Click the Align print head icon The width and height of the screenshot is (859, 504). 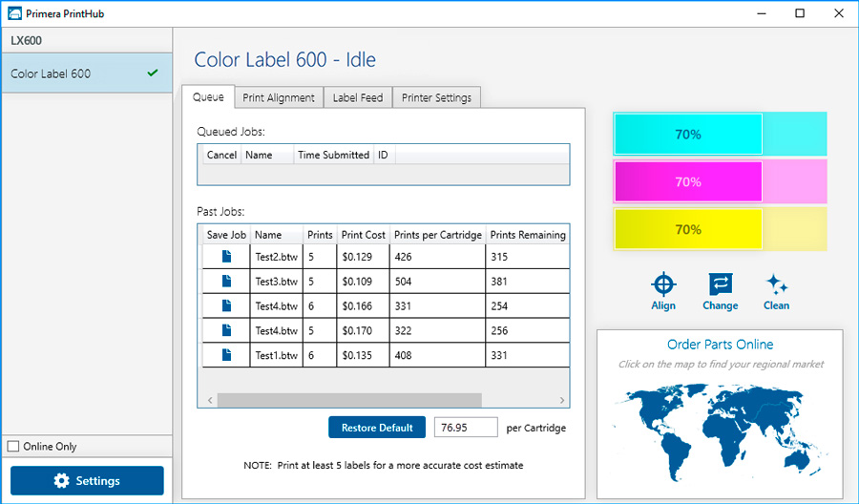pyautogui.click(x=663, y=284)
